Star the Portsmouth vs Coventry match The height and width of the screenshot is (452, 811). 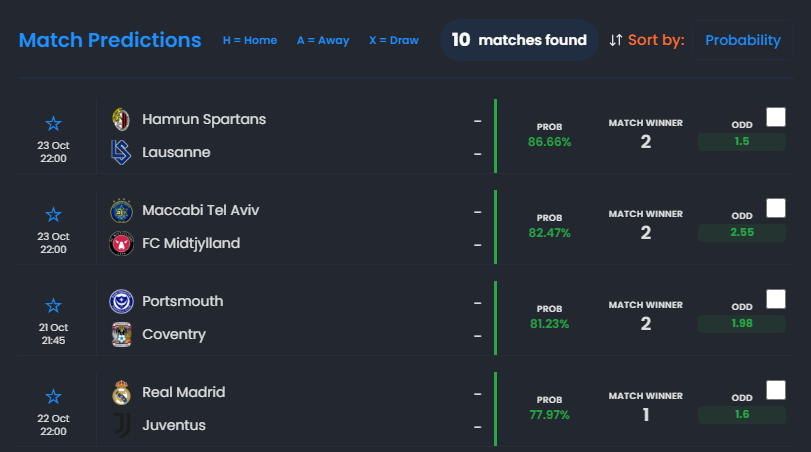click(x=54, y=305)
